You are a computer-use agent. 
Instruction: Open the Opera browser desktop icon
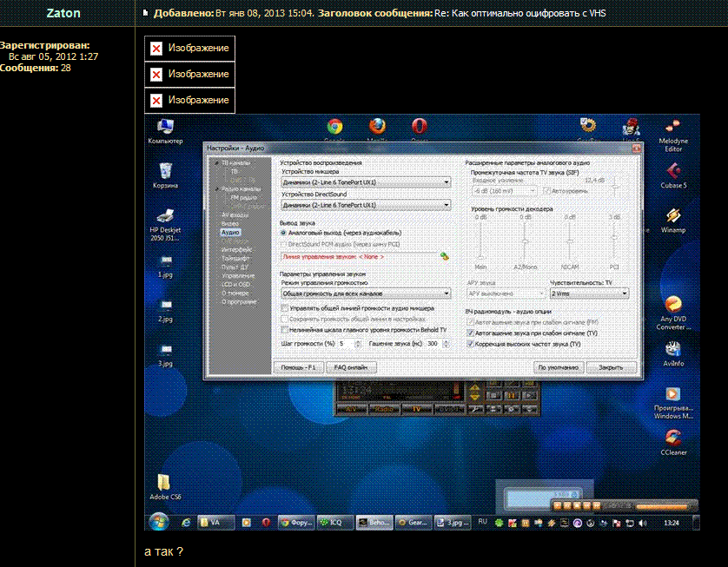(x=419, y=128)
